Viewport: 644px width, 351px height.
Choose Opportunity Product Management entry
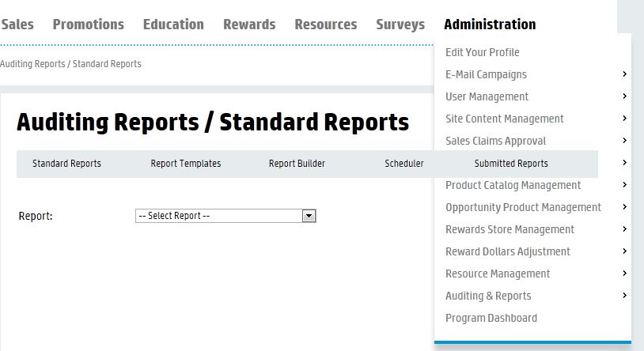[x=523, y=207]
